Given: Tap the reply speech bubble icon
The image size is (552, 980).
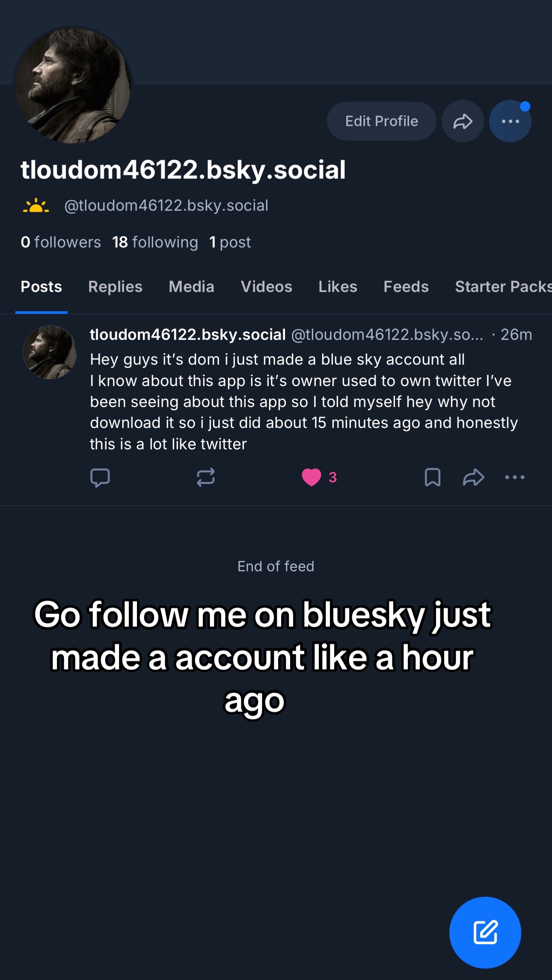Looking at the screenshot, I should point(100,478).
